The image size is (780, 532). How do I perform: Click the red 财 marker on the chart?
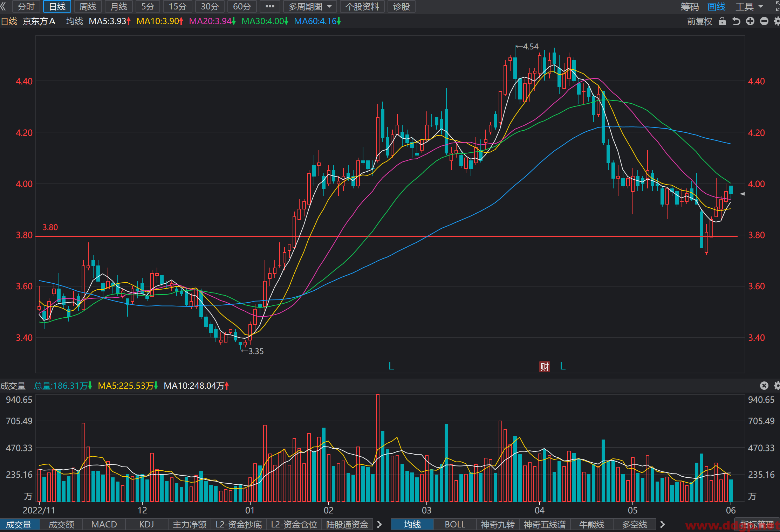coord(545,367)
